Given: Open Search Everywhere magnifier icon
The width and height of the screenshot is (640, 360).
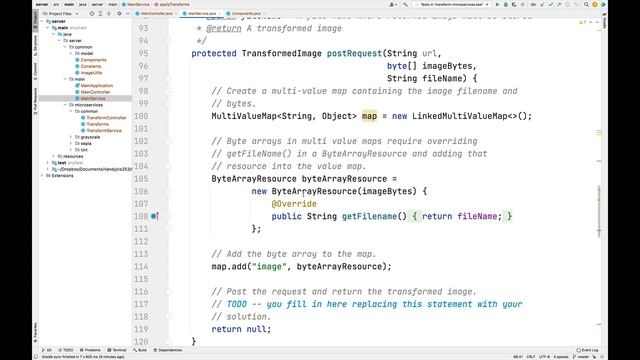Looking at the screenshot, I should [x=586, y=4].
